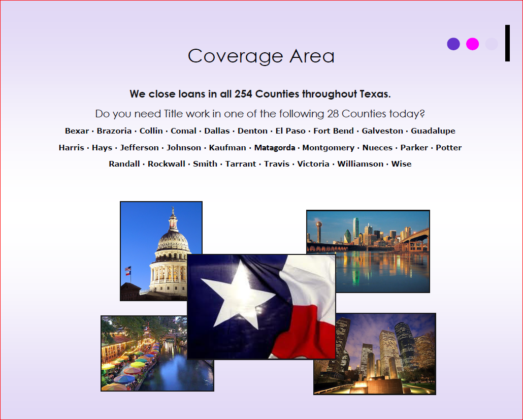Image resolution: width=523 pixels, height=420 pixels.
Task: Click the pale lavender dot near the black bar
Action: [x=492, y=44]
